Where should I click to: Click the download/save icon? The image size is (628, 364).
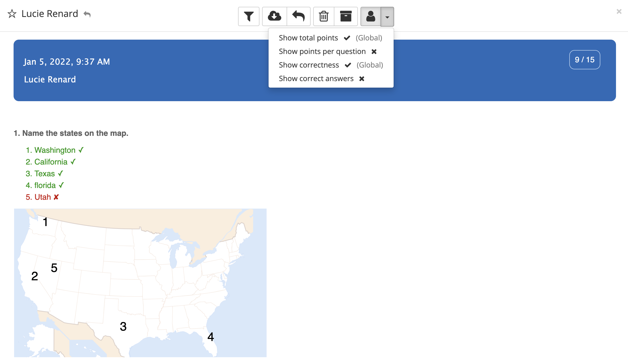tap(274, 17)
